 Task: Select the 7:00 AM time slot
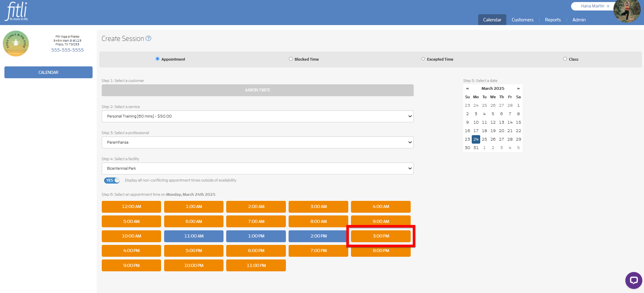coord(256,221)
